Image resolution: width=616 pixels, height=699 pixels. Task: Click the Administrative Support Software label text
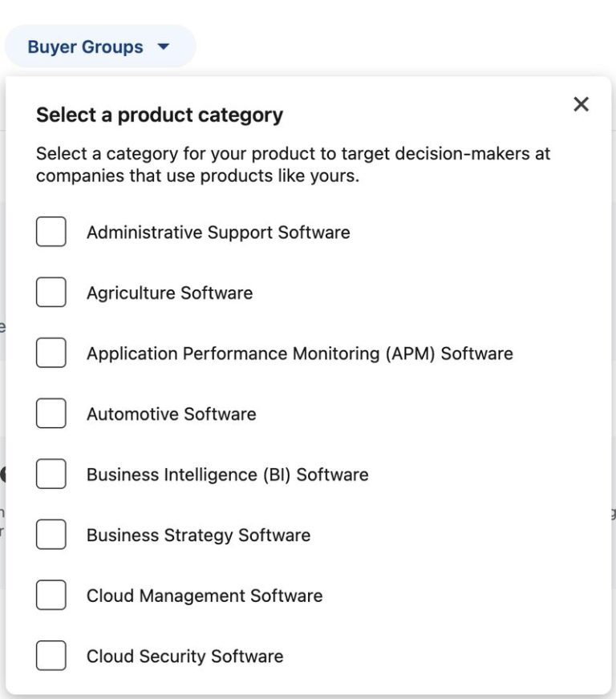[217, 232]
